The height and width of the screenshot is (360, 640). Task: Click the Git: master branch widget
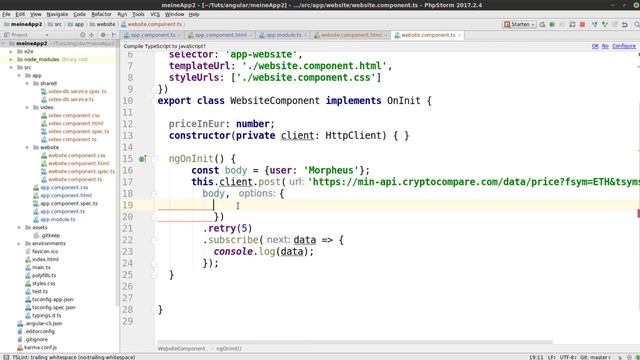coord(595,357)
